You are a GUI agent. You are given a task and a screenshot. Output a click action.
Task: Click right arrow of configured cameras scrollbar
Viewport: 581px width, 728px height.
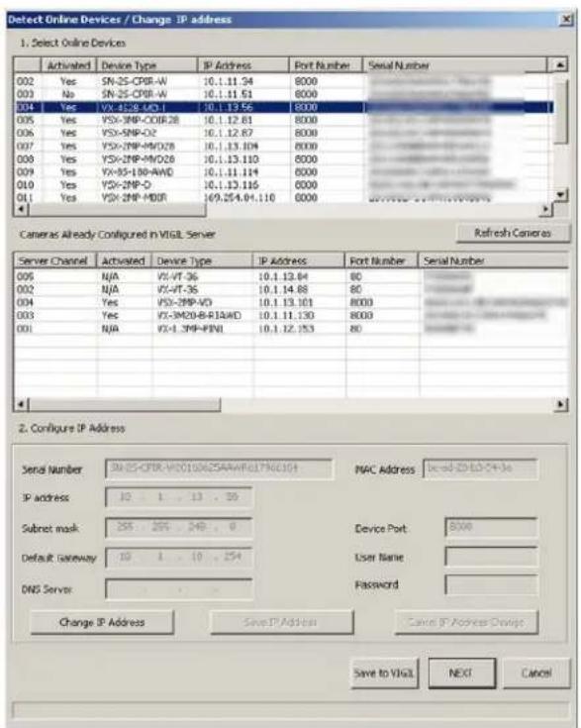[561, 404]
